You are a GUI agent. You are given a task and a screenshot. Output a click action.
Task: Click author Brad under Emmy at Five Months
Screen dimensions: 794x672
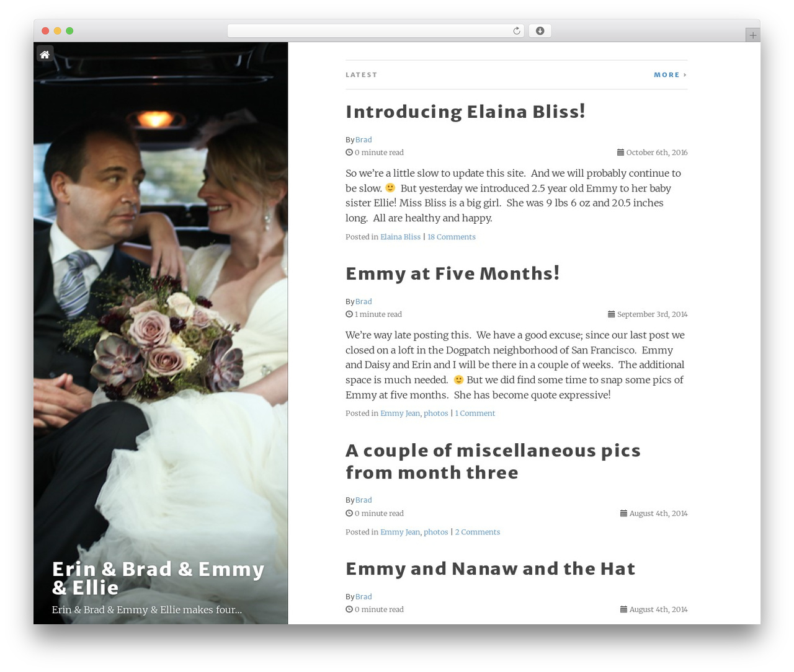click(364, 302)
